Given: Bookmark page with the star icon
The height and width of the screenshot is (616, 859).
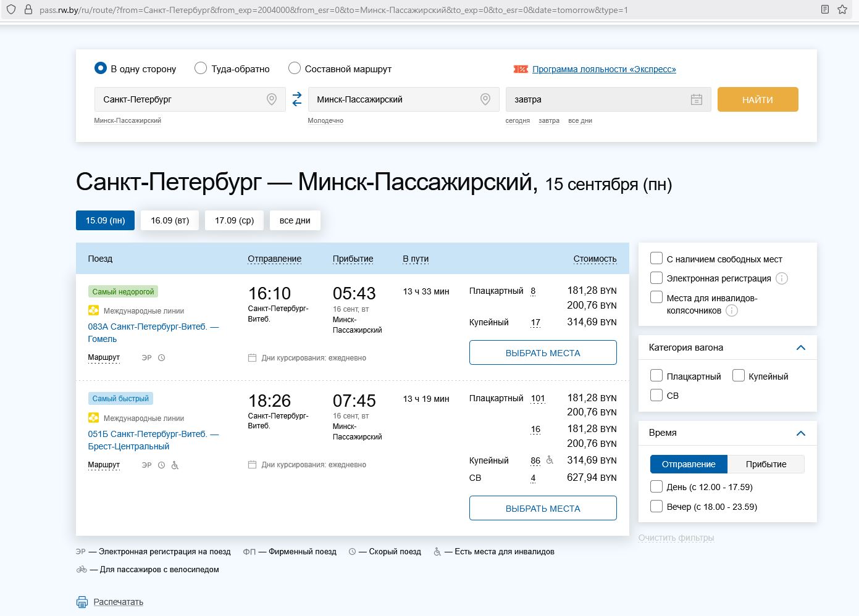Looking at the screenshot, I should [x=842, y=10].
